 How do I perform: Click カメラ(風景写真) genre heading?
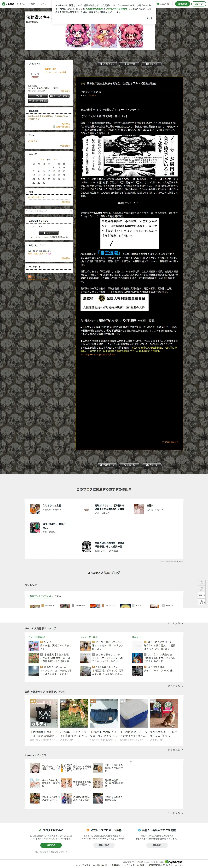pyautogui.click(x=36, y=637)
